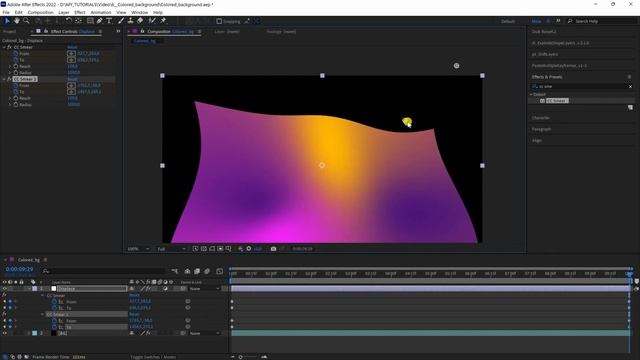Select the Roto Brush tool
Viewport: 640px width, 360px height.
click(152, 21)
